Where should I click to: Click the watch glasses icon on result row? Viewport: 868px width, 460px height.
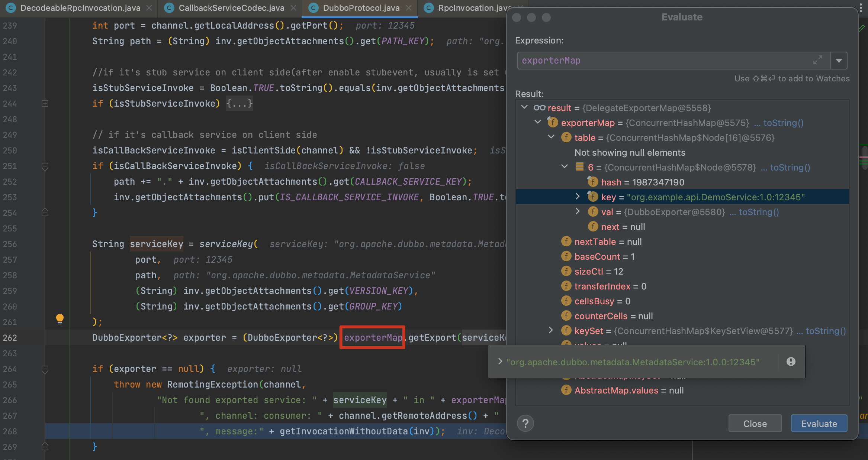pyautogui.click(x=539, y=108)
